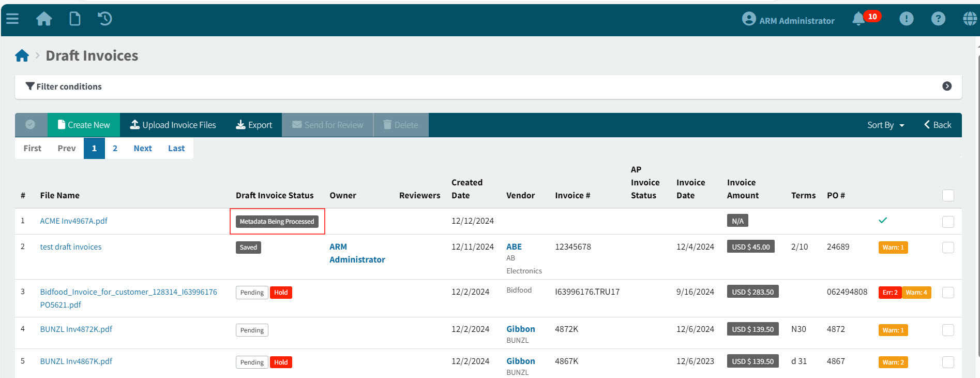980x378 pixels.
Task: Open ARM Administrator user menu
Action: (788, 20)
